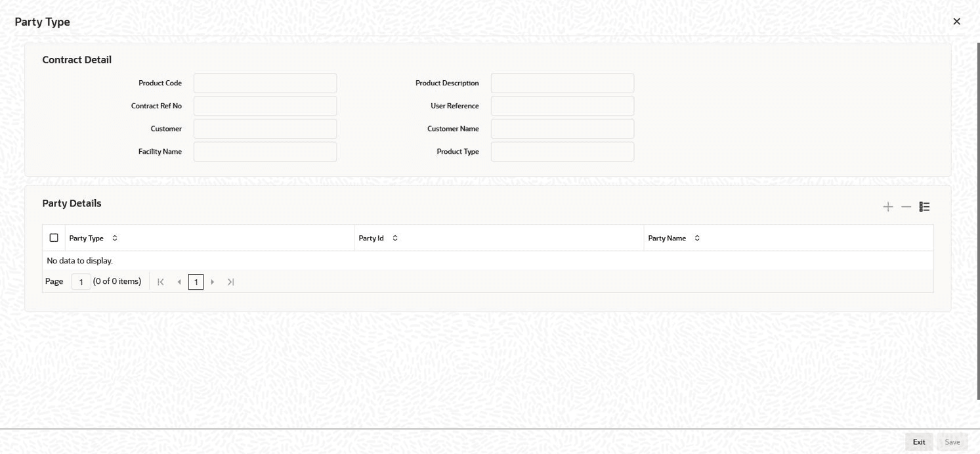Add a new row in Party Details
Screen dimensions: 980x454
[888, 207]
